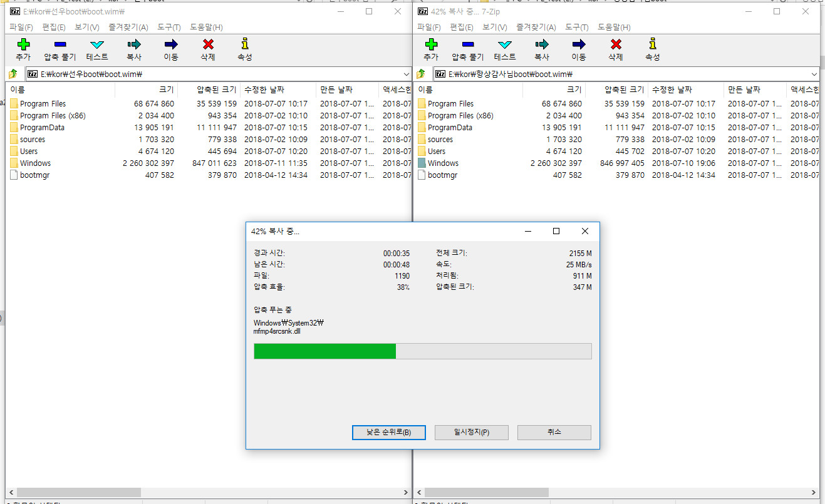The width and height of the screenshot is (825, 504).
Task: Click right window horizontal scrollbar thumb
Action: 486,492
